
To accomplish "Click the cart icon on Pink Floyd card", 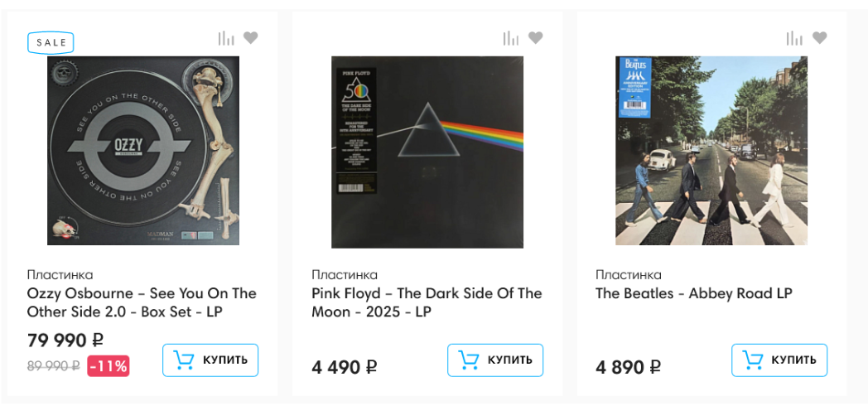I will [469, 360].
